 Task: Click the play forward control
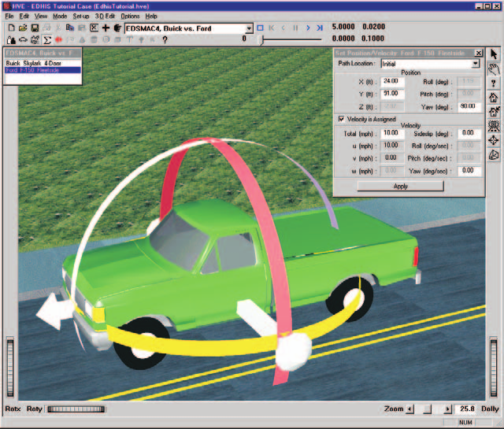click(x=308, y=28)
